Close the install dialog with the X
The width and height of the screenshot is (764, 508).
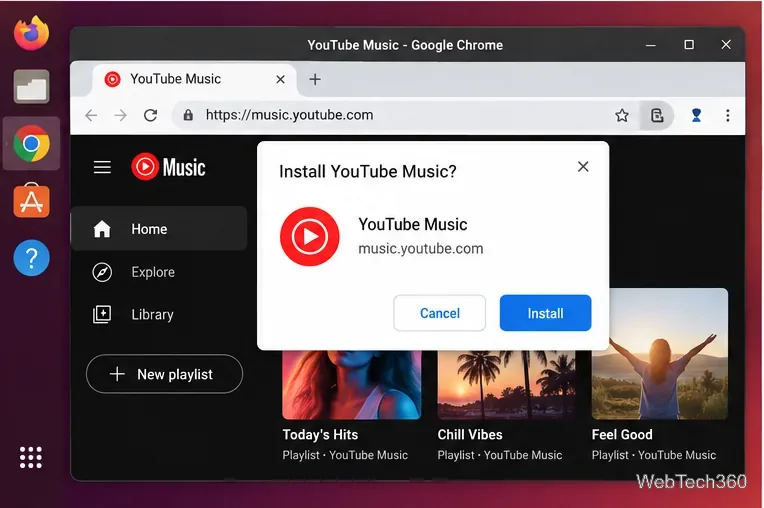point(583,167)
